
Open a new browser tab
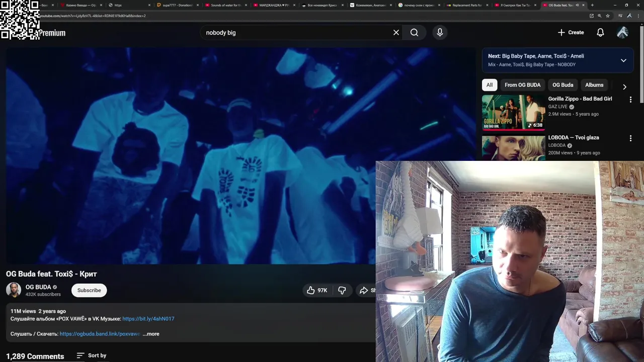click(592, 5)
